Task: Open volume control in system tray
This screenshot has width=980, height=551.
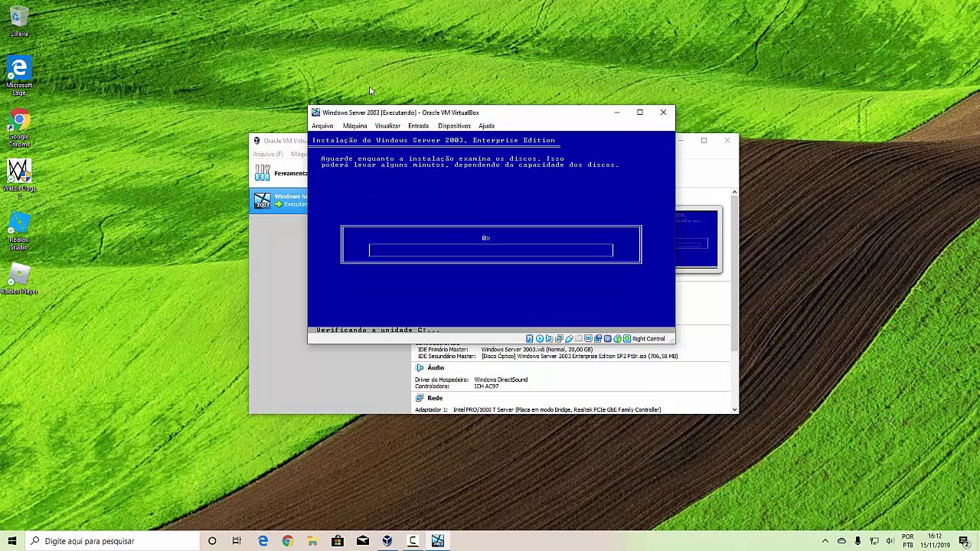Action: 890,541
